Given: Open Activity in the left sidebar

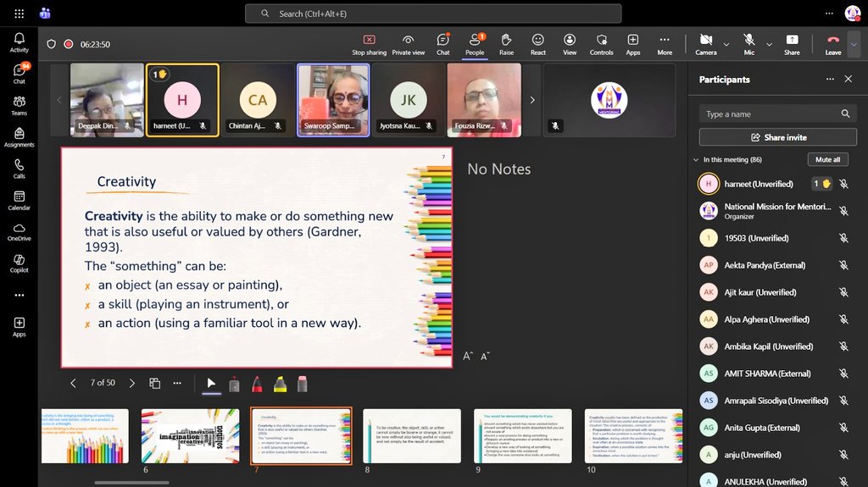Looking at the screenshot, I should point(19,42).
